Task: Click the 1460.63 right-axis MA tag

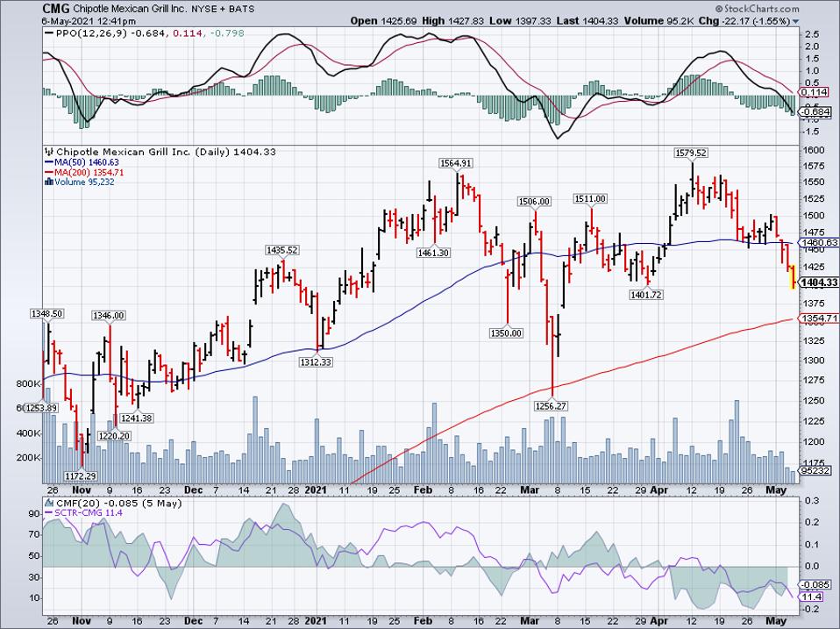Action: click(820, 243)
